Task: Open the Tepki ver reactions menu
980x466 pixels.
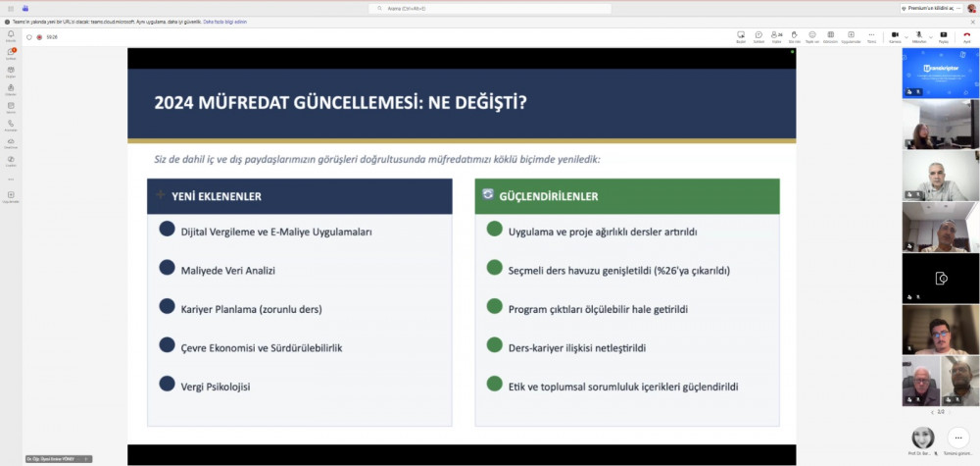Action: point(812,36)
